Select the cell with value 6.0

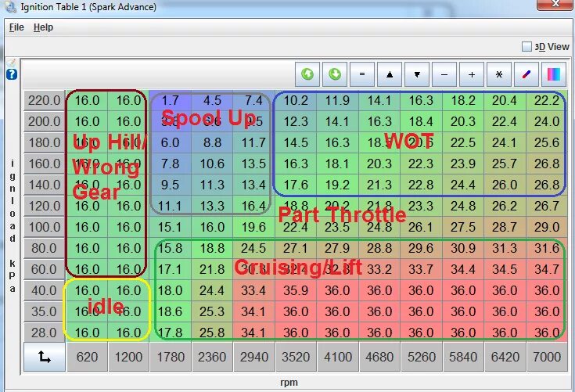[x=171, y=142]
